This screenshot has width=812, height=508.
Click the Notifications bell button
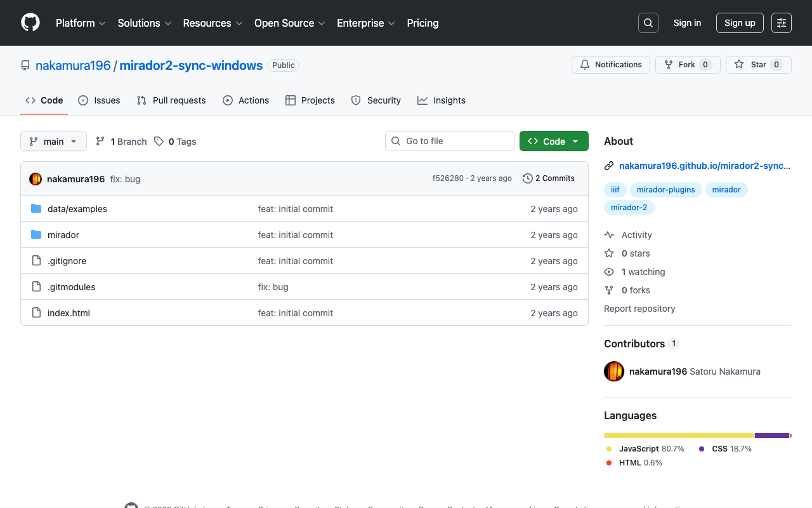coord(612,65)
